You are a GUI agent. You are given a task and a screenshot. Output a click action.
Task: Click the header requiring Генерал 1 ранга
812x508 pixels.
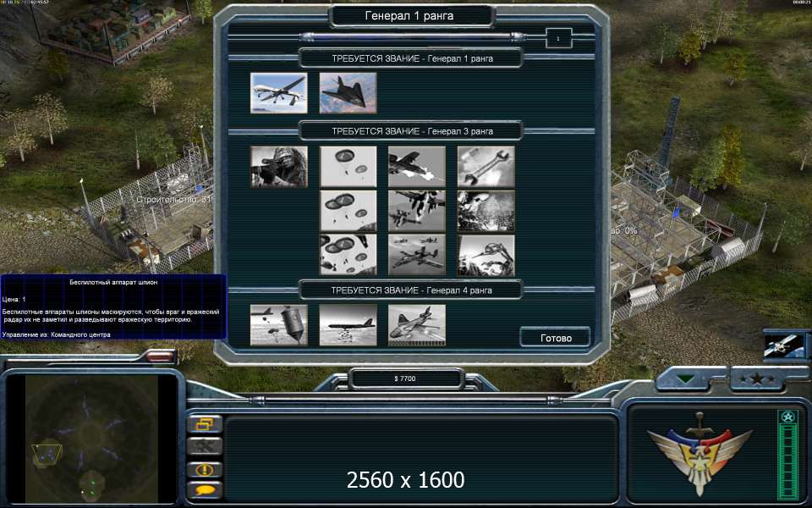click(x=412, y=58)
